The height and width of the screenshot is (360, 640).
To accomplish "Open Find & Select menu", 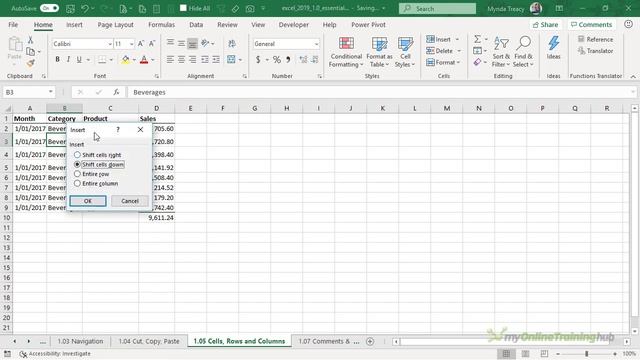I will pyautogui.click(x=523, y=52).
